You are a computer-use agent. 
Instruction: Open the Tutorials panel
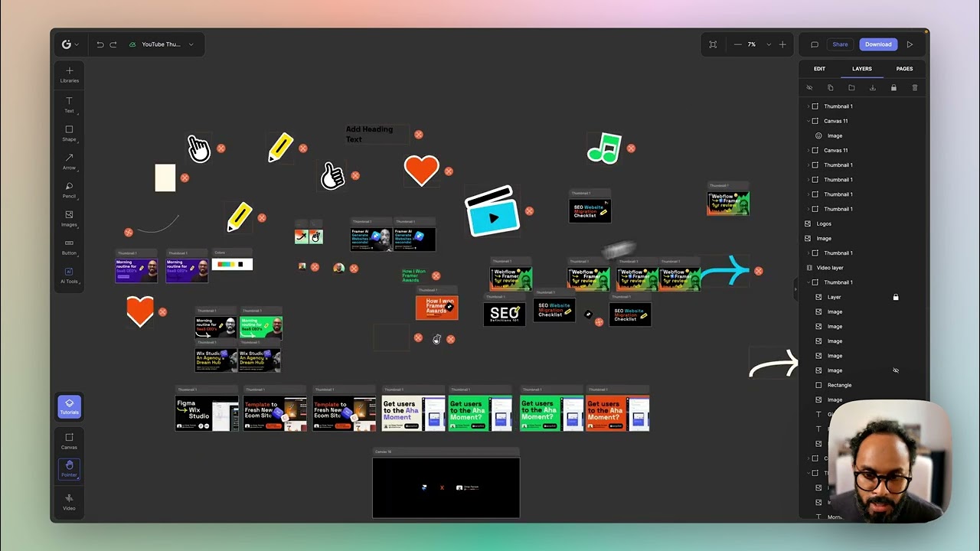(69, 406)
